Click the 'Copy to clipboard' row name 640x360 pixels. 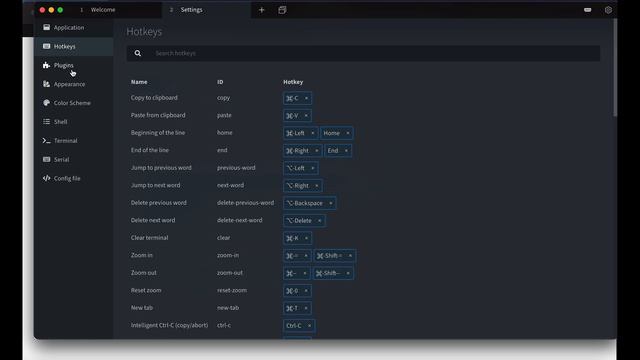tap(154, 98)
